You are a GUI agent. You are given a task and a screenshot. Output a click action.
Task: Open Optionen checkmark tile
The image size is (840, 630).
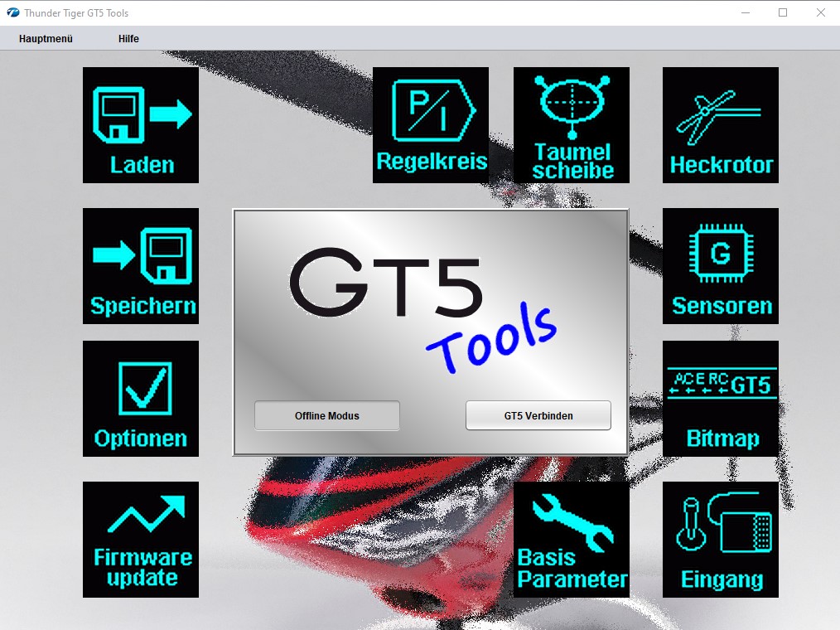point(141,399)
